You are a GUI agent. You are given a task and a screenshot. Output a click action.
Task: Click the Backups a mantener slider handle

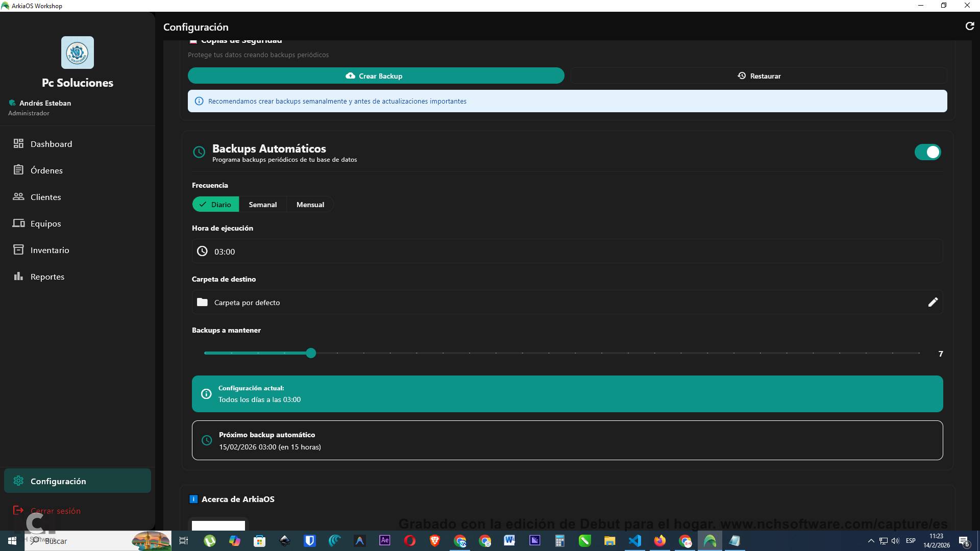(311, 353)
